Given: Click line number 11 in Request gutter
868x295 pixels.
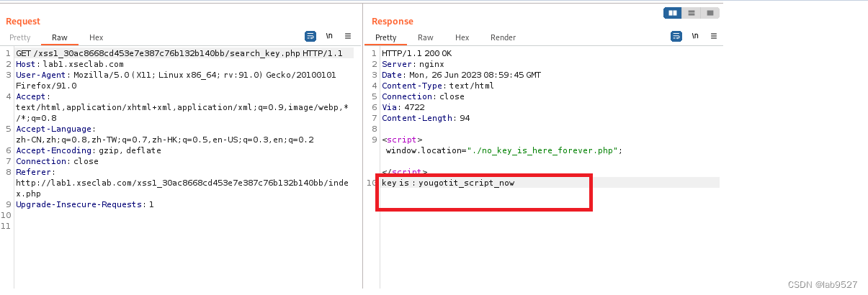Looking at the screenshot, I should click(6, 226).
